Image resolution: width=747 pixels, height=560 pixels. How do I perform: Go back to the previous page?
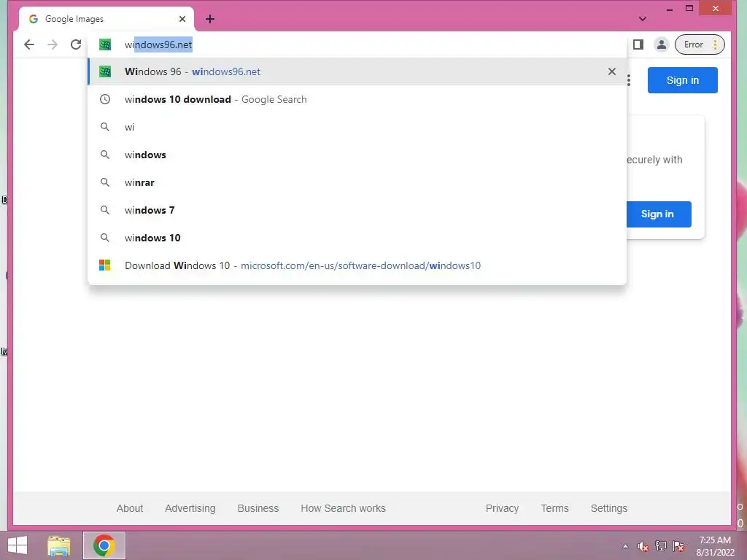coord(29,44)
